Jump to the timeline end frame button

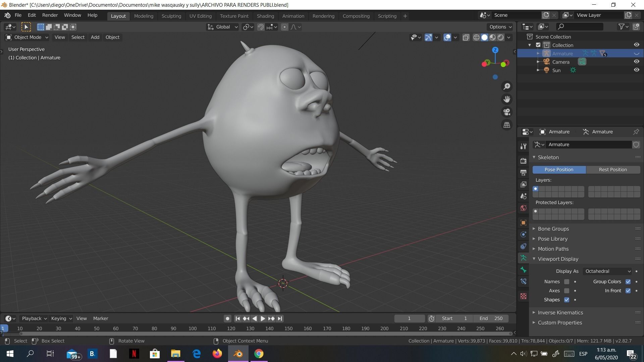tap(280, 318)
